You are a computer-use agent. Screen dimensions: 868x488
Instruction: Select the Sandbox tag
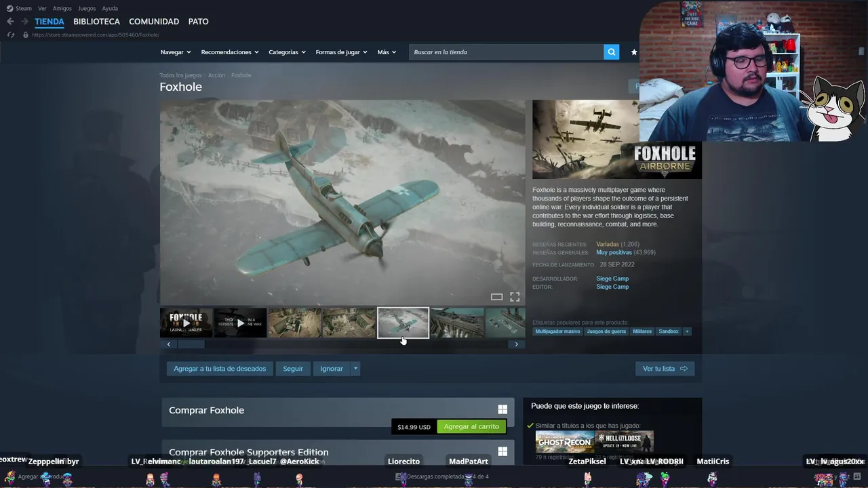click(669, 331)
